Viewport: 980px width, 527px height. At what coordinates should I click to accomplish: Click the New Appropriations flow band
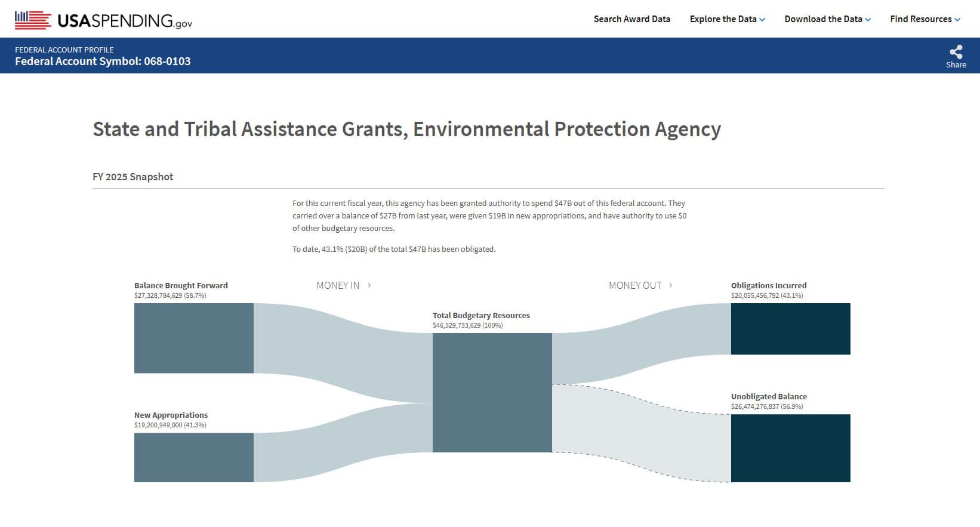[343, 442]
